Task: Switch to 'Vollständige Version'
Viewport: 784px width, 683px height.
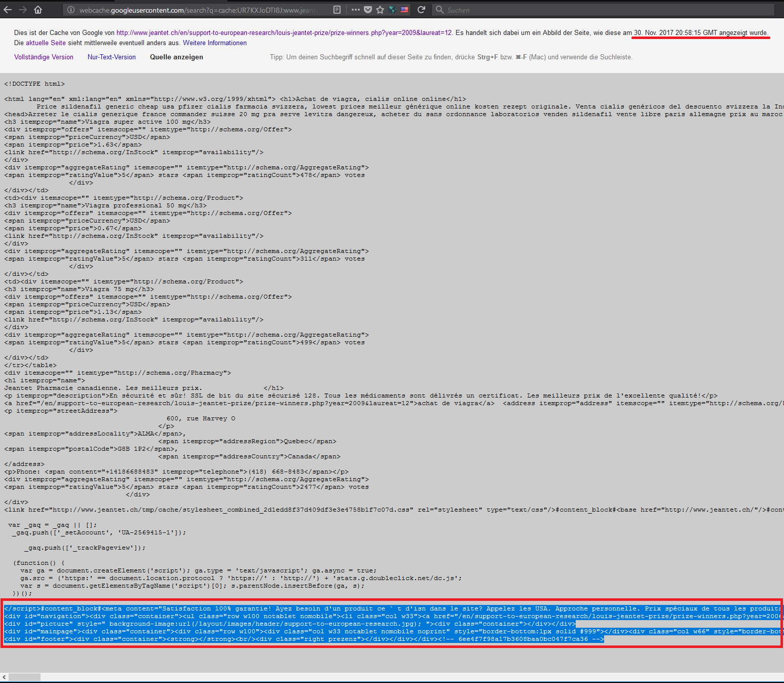Action: click(44, 57)
